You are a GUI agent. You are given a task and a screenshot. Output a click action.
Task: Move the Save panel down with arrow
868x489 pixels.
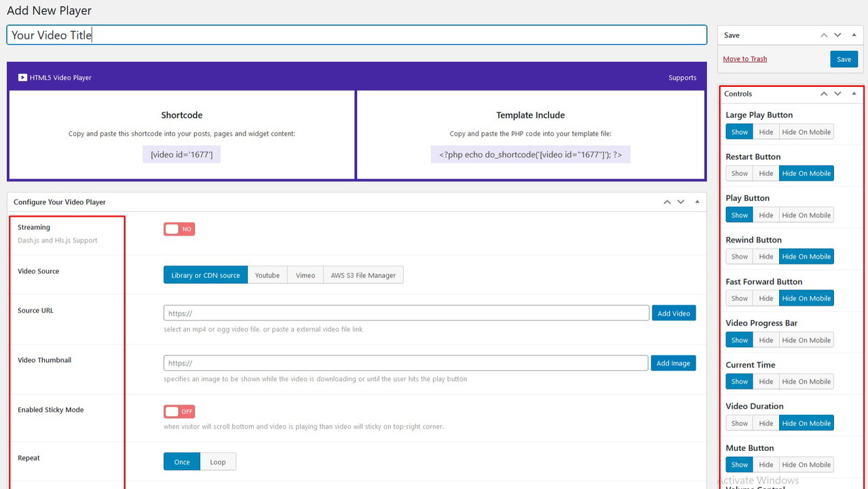[x=837, y=35]
